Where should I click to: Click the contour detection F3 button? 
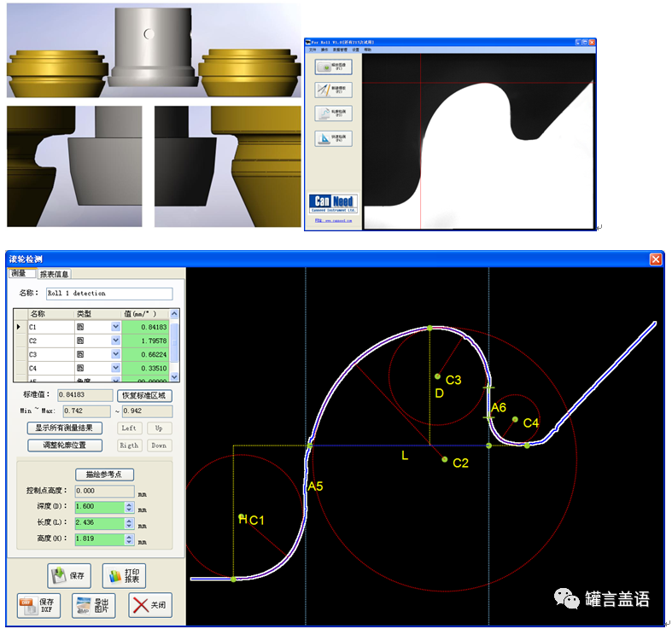333,114
